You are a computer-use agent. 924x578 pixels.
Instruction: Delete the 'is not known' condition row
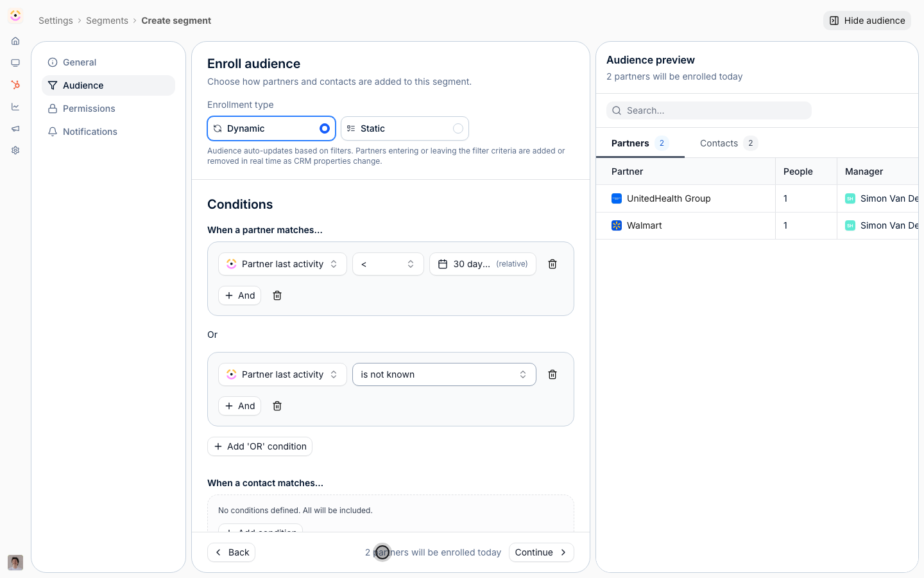tap(552, 374)
